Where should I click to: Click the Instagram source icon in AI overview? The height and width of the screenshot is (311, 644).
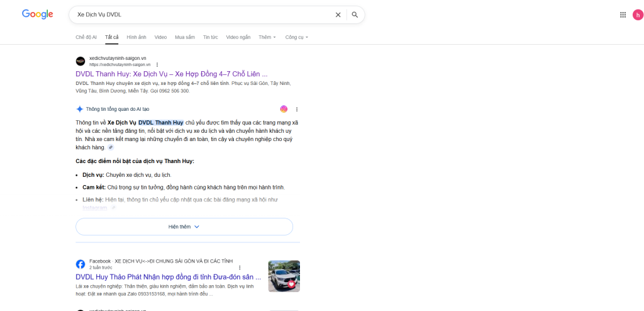(x=284, y=109)
